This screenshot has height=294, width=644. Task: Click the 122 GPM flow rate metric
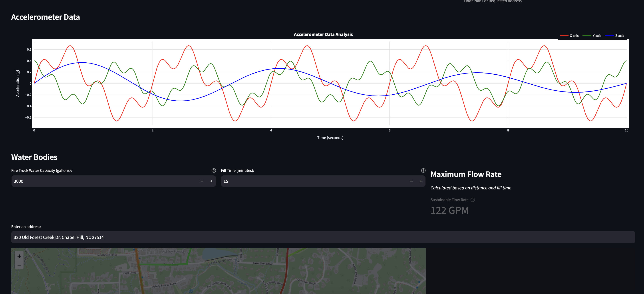pyautogui.click(x=449, y=210)
